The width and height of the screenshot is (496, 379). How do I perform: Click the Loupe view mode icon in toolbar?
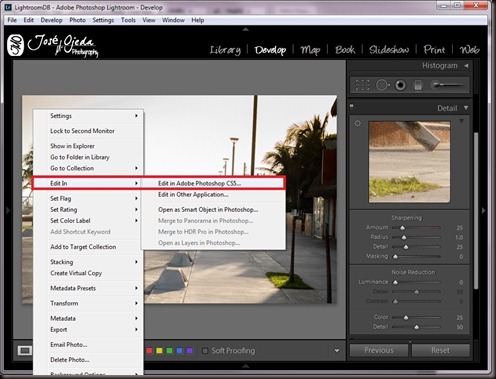coord(25,350)
